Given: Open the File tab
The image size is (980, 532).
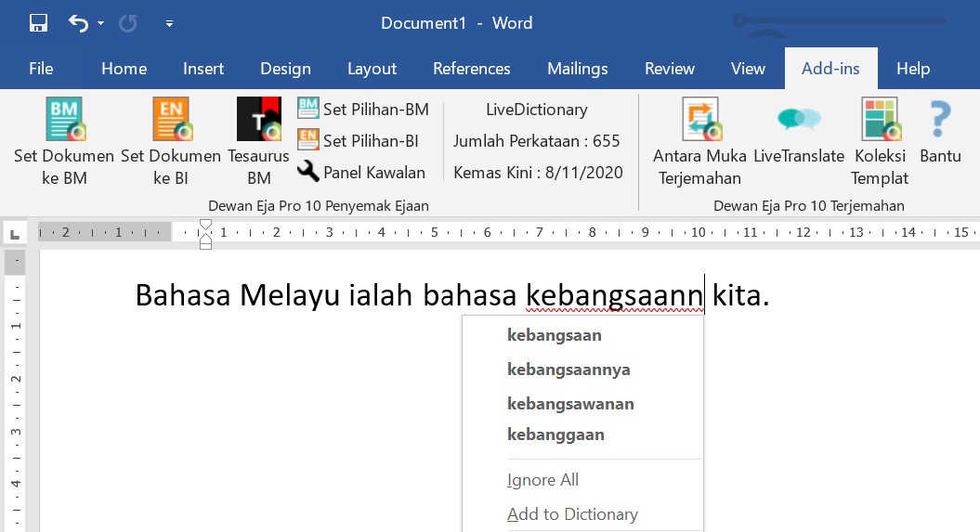Looking at the screenshot, I should pos(41,69).
